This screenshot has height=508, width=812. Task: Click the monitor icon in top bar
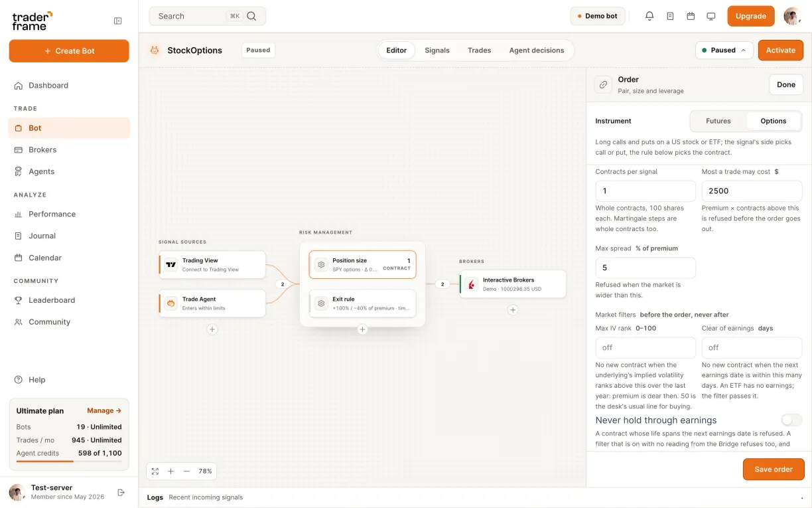(x=711, y=16)
